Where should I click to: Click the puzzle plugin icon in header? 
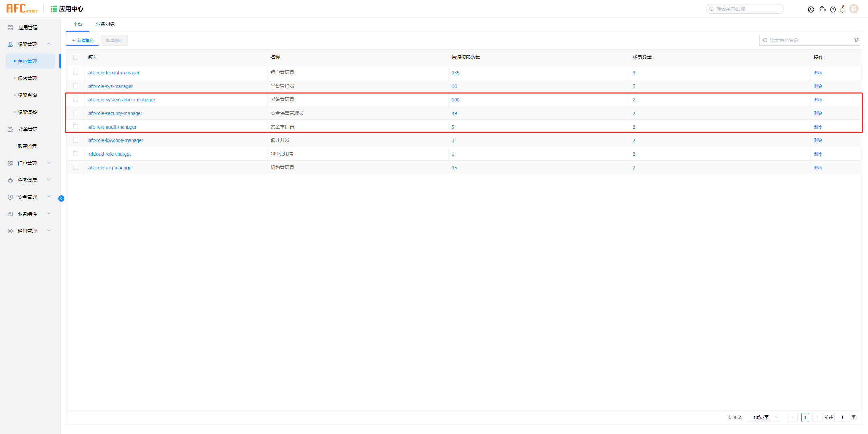822,10
